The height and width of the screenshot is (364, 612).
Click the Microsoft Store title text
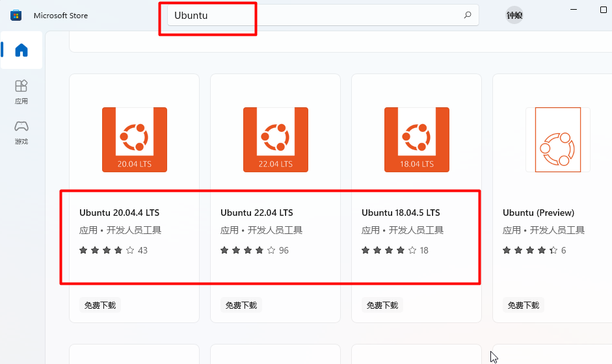coord(61,16)
